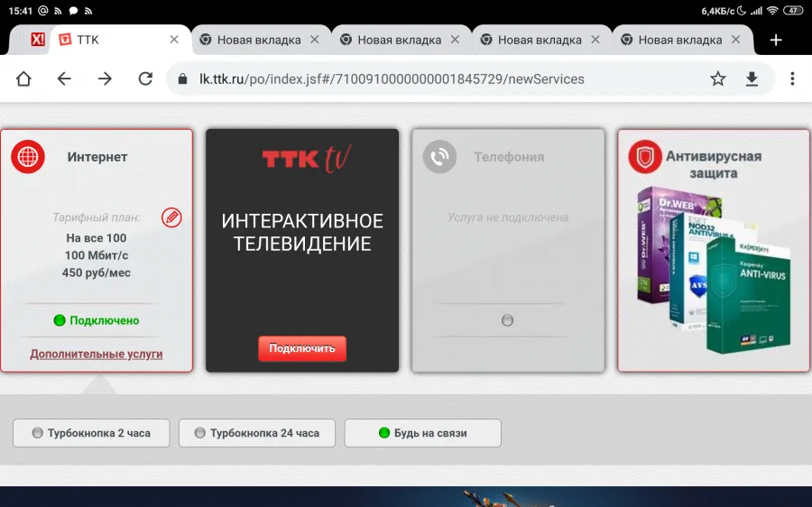Tap 'Услуга не подключена' text
The image size is (812, 507).
[x=508, y=217]
